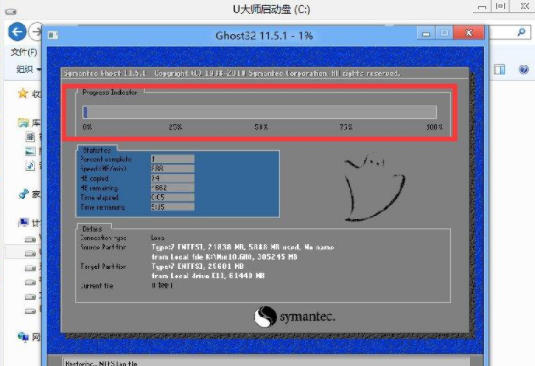Maximize the Explorer window behind Ghost
Viewport: 535px width, 366px height.
click(x=501, y=6)
